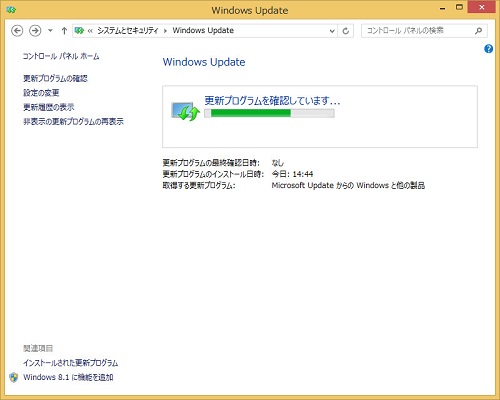The height and width of the screenshot is (400, 500).
Task: Open 更新履歴の表示 link
Action: [49, 107]
